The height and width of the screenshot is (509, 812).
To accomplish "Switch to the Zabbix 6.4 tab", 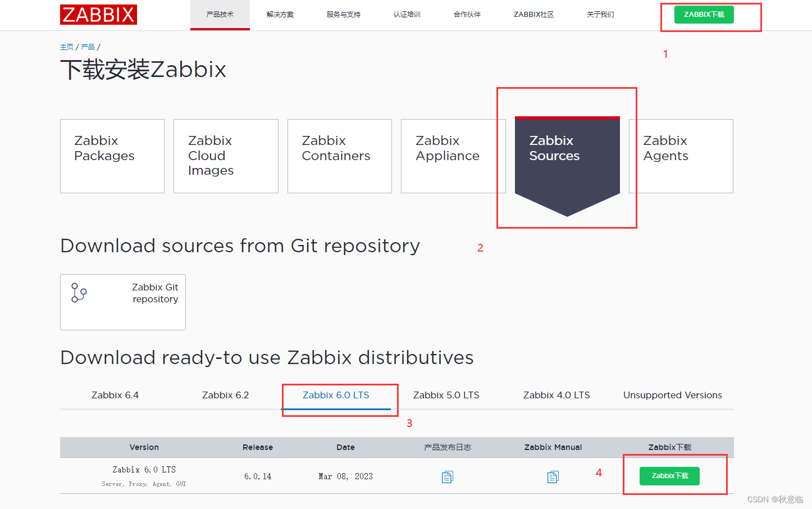I will click(115, 395).
